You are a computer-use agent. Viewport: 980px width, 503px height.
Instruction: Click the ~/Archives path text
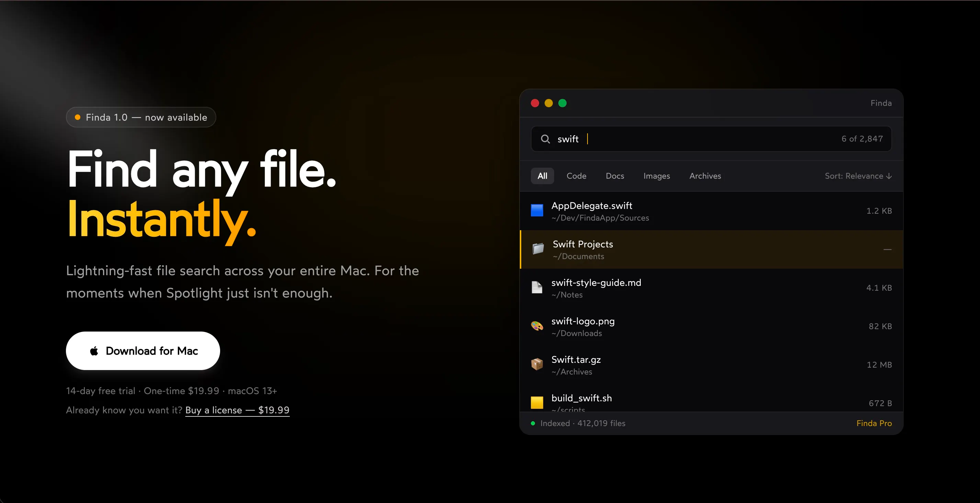coord(572,372)
